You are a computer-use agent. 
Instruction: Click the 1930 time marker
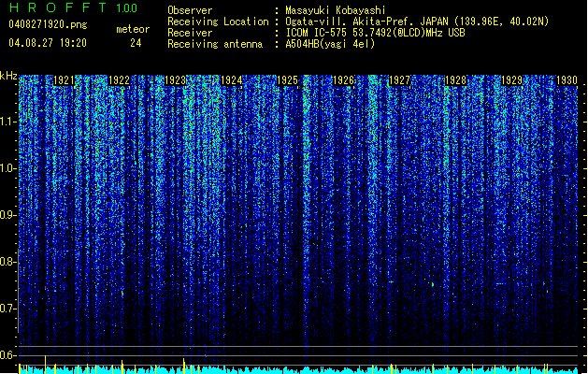[566, 80]
